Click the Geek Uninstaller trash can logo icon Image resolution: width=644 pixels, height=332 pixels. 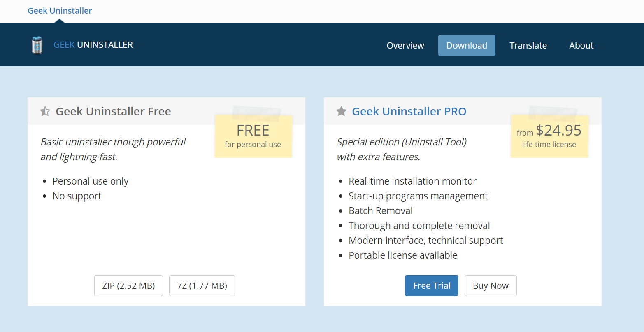click(37, 45)
